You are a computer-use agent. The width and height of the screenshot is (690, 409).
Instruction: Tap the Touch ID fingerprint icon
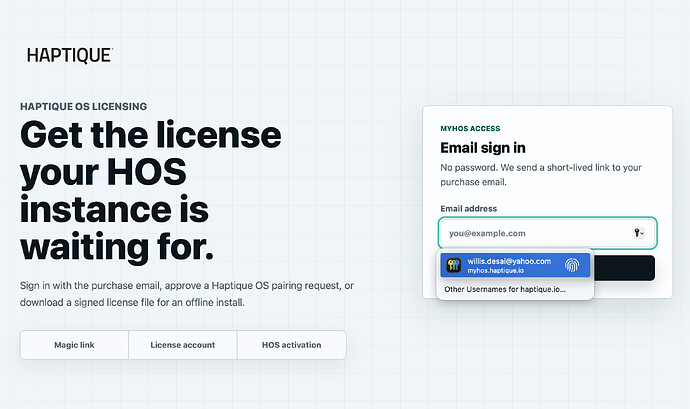click(x=572, y=265)
